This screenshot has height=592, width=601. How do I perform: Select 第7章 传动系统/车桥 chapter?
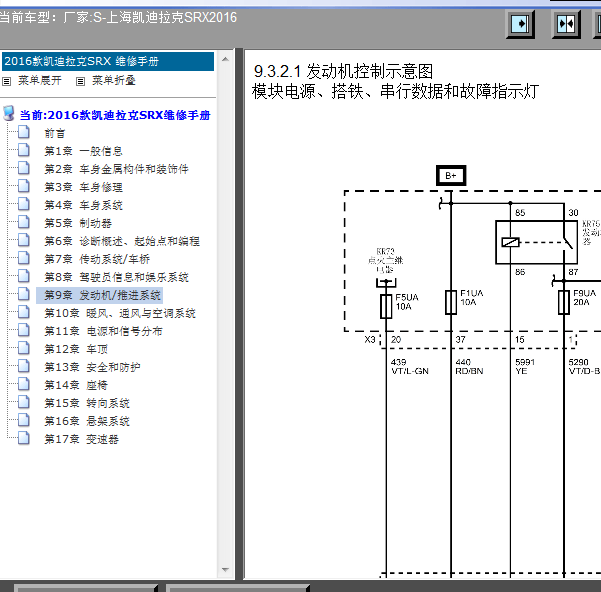pyautogui.click(x=97, y=259)
